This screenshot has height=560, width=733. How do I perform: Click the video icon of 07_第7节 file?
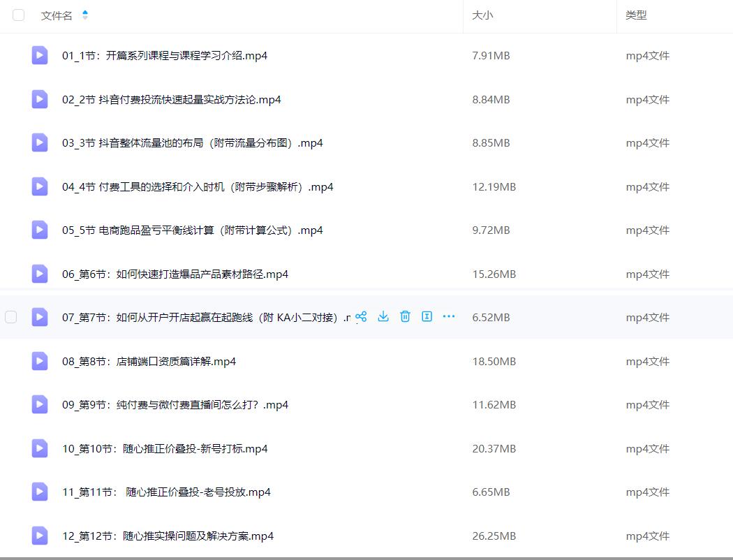click(40, 317)
